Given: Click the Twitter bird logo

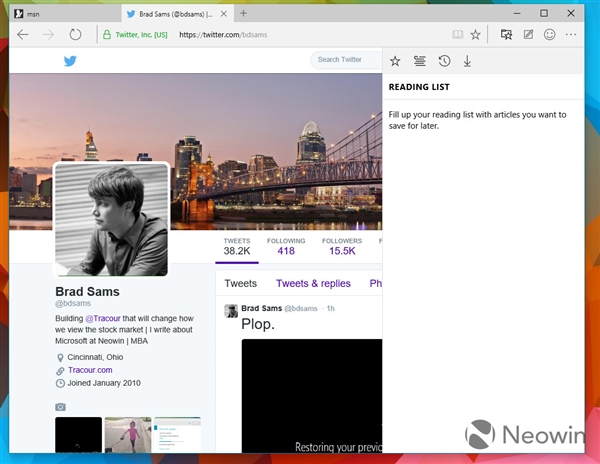Looking at the screenshot, I should [70, 60].
